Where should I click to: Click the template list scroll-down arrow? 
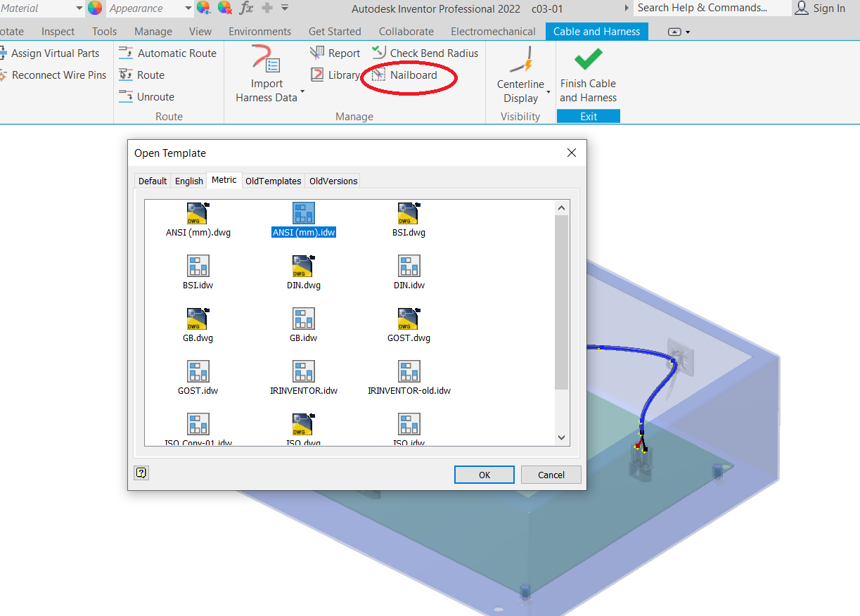pos(561,437)
